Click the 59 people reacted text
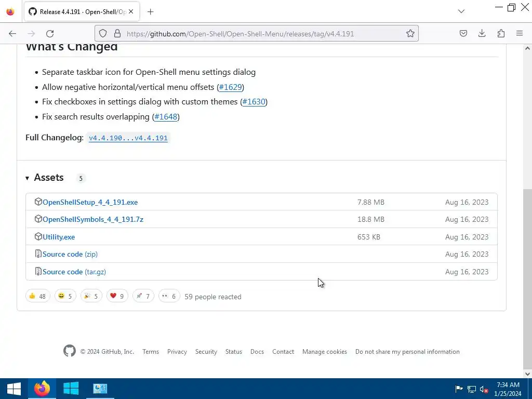This screenshot has height=399, width=532. coord(213,297)
